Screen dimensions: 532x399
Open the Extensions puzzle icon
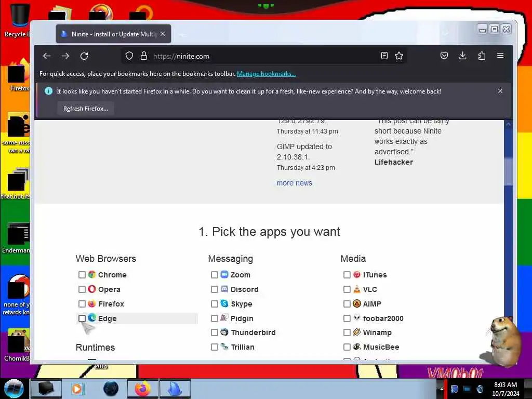click(482, 56)
